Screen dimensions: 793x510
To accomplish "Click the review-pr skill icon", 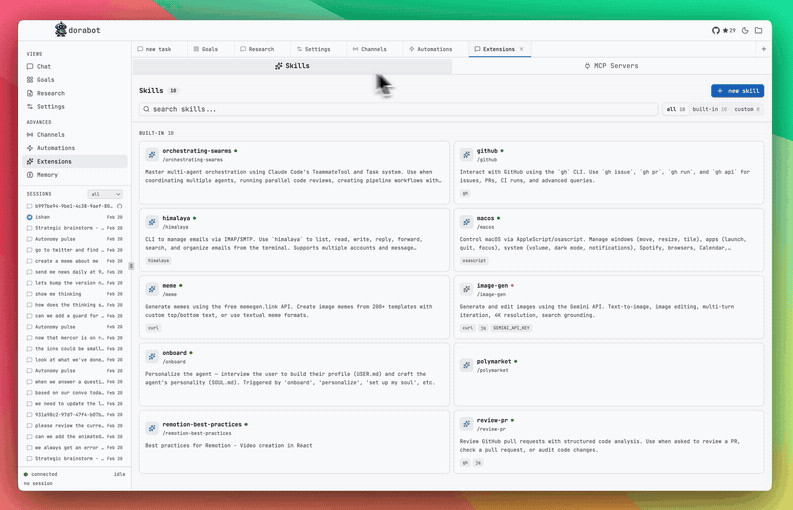I will click(466, 424).
